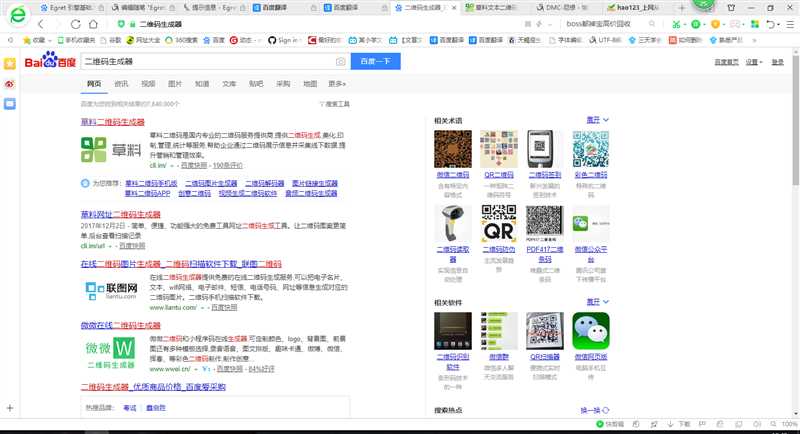800x434 pixels.
Task: Click the 联图网 logo image
Action: (111, 291)
